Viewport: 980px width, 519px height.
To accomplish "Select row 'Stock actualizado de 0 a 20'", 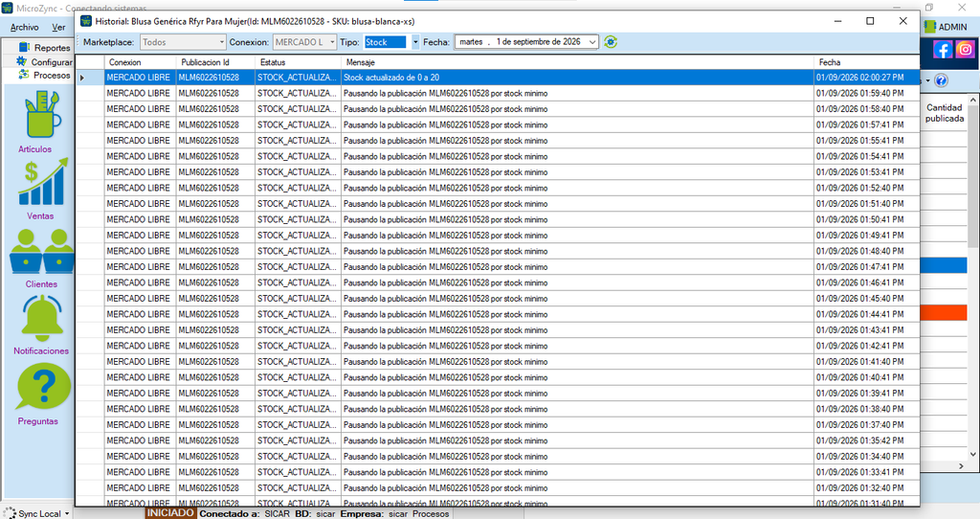I will pyautogui.click(x=498, y=78).
